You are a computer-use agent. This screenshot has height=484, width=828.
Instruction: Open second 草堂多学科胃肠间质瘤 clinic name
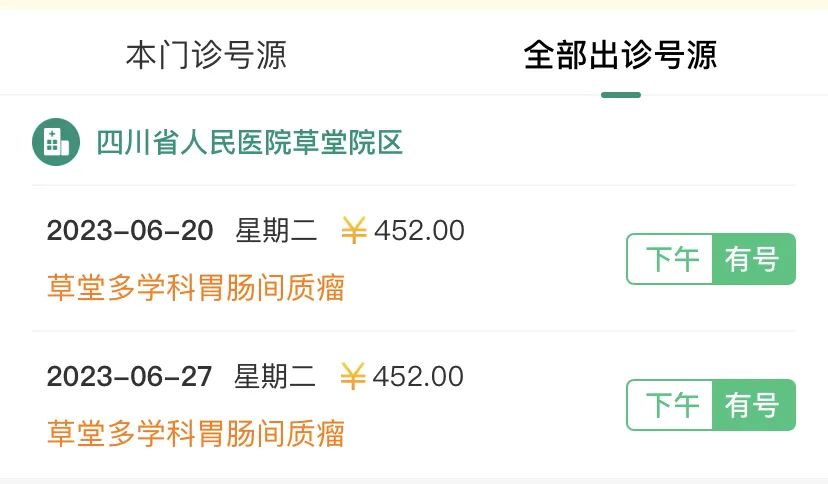pyautogui.click(x=196, y=433)
